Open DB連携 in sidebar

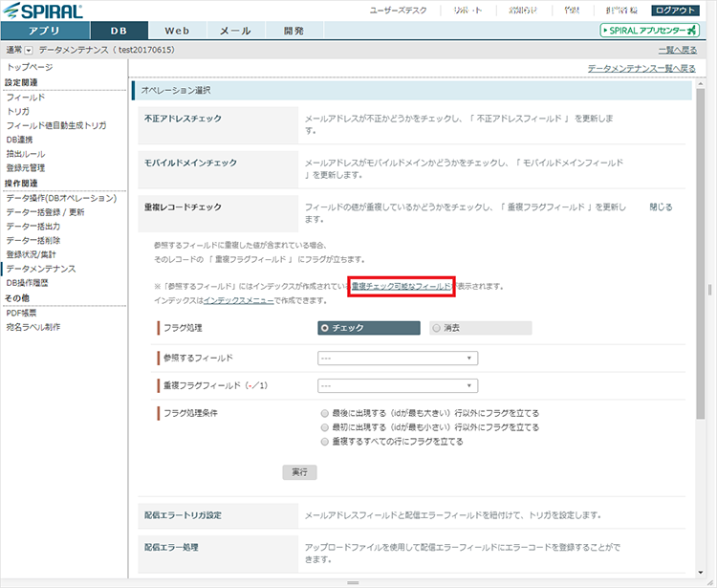[19, 140]
